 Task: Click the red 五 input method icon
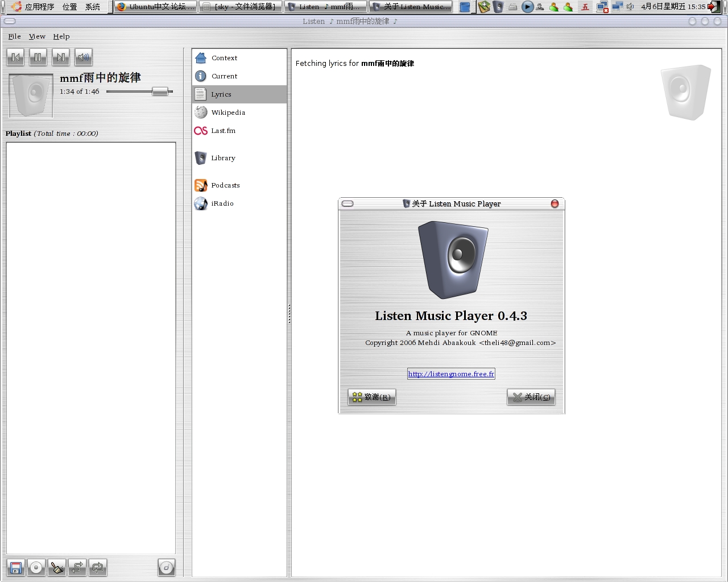[585, 7]
